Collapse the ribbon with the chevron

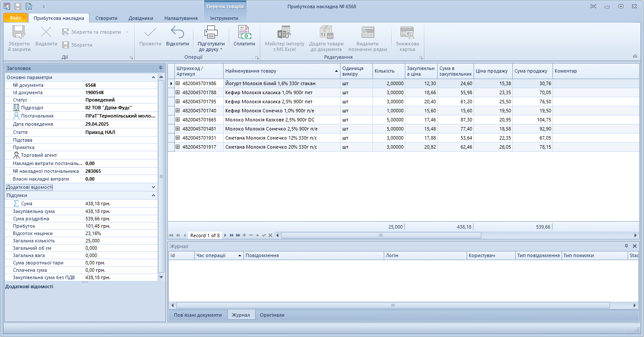635,57
